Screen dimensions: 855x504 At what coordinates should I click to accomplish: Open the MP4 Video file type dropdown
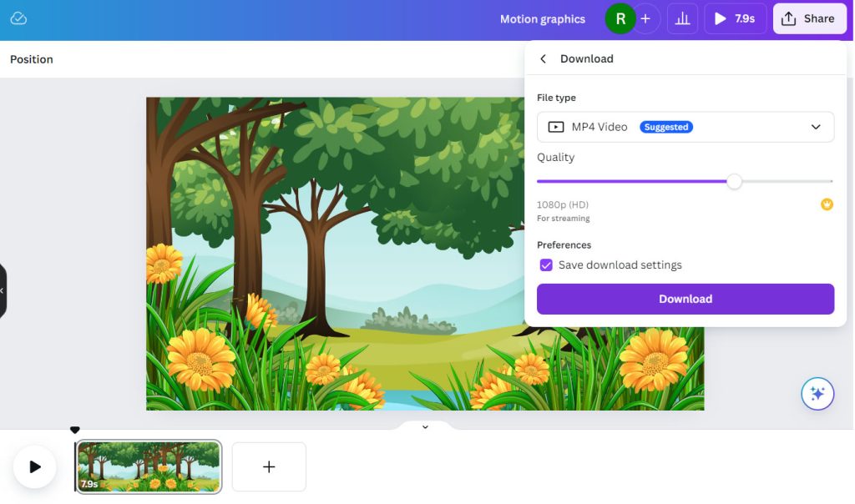coord(685,126)
